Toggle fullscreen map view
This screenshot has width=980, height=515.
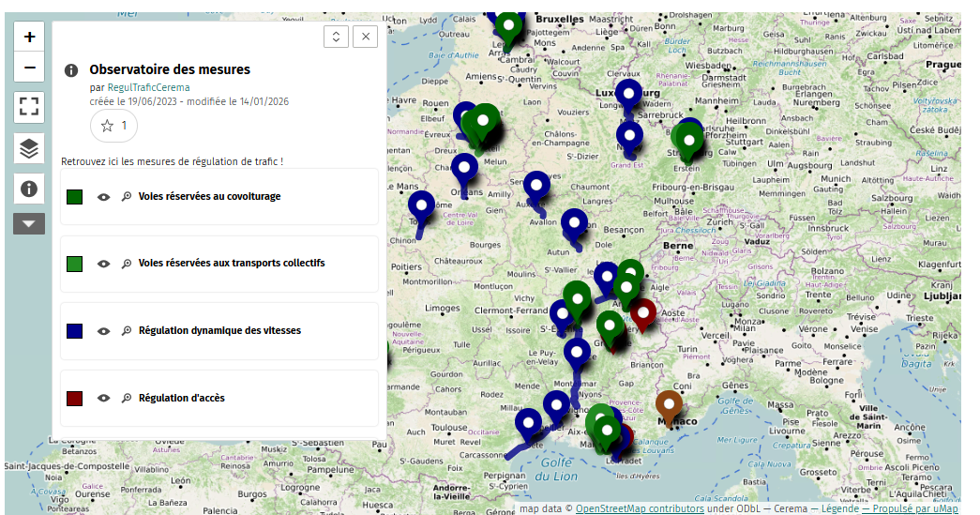coord(30,108)
